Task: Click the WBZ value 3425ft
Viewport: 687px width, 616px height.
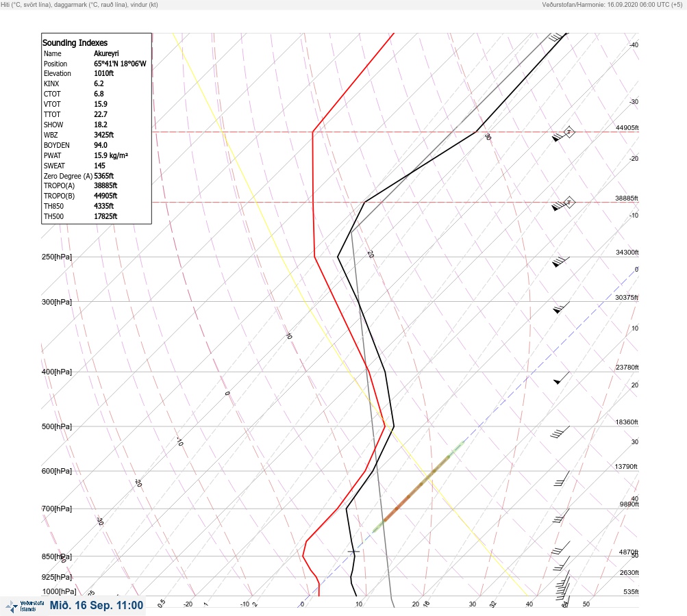Action: (104, 135)
